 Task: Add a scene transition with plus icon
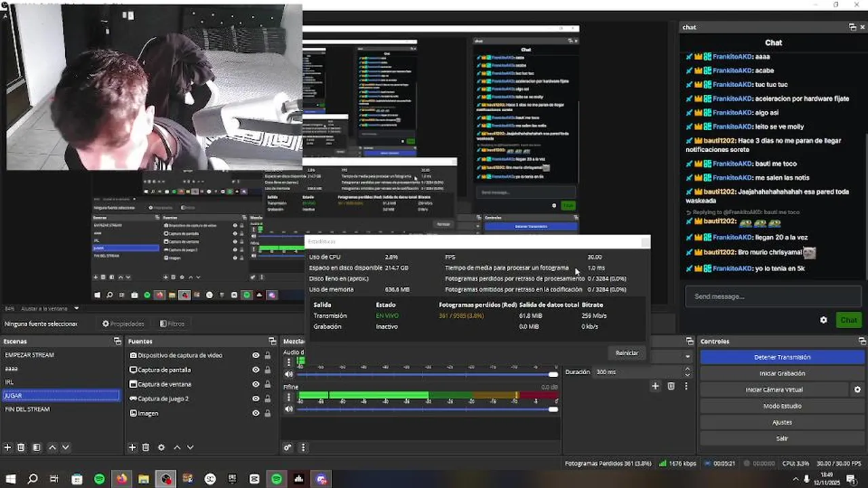655,386
